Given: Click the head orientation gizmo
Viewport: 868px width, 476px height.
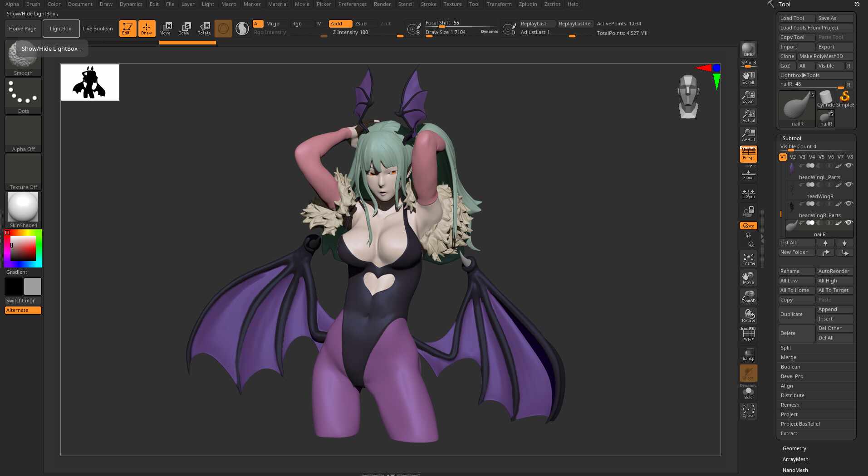Looking at the screenshot, I should point(688,97).
